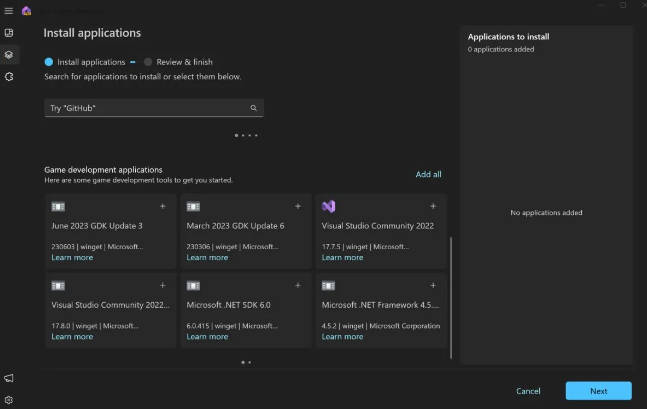Click "Visual Studio Community 2022" title with purple logo
The width and height of the screenshot is (647, 409).
(378, 226)
